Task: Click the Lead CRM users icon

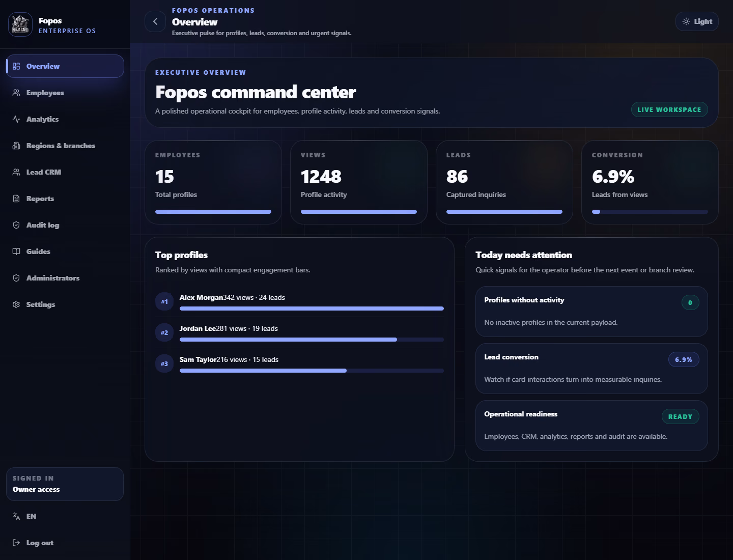Action: click(x=16, y=172)
